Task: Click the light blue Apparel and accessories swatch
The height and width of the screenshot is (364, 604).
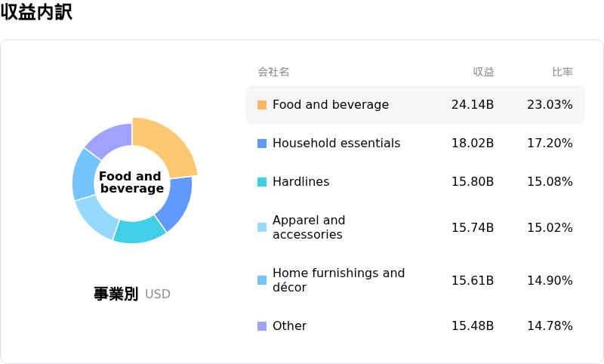Action: point(262,227)
